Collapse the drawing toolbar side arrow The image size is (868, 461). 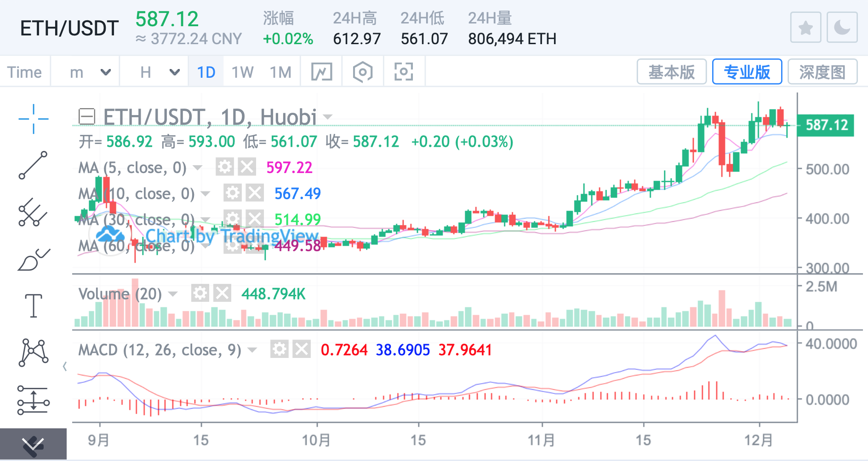pyautogui.click(x=65, y=367)
